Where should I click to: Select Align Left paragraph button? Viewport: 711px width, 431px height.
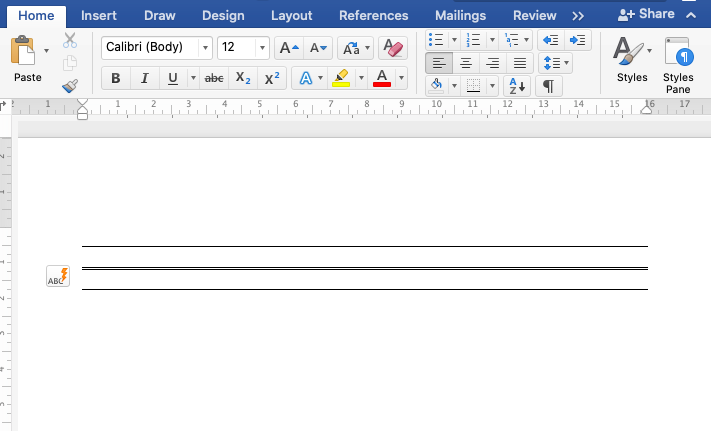click(x=438, y=63)
